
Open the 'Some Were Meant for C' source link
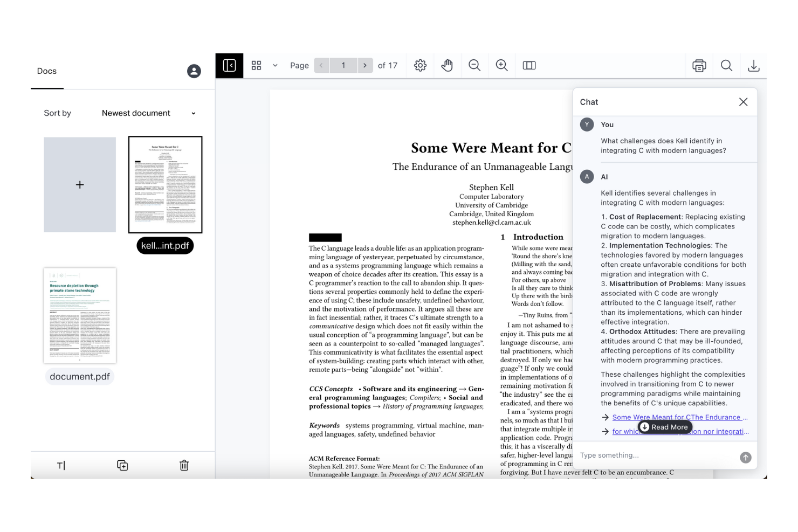[x=679, y=417]
